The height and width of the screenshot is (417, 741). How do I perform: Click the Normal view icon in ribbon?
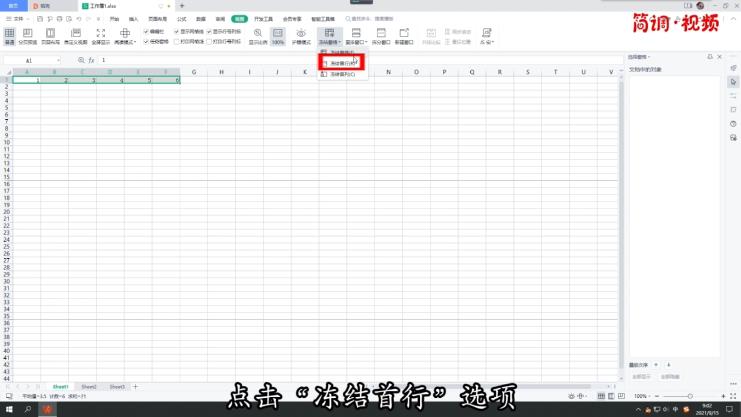click(x=9, y=36)
